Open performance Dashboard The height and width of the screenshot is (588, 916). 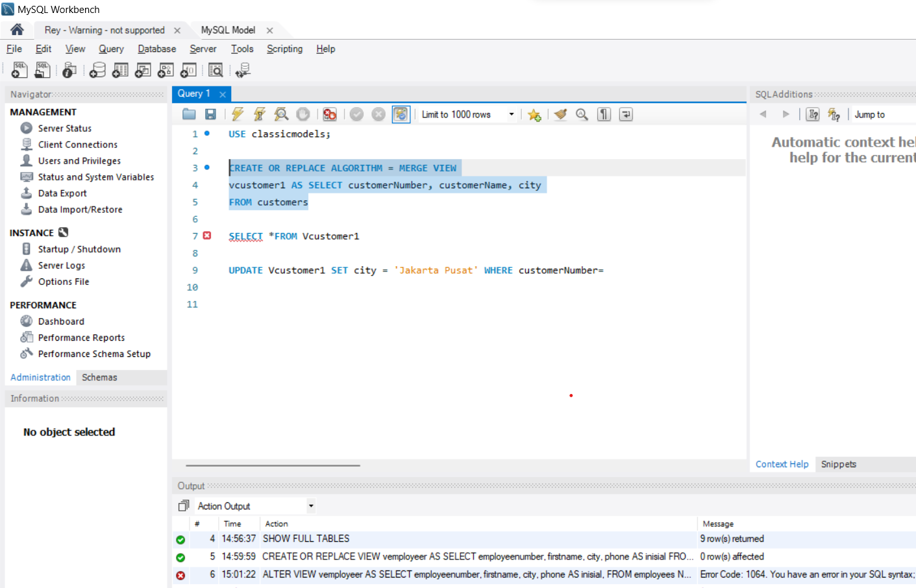tap(61, 321)
